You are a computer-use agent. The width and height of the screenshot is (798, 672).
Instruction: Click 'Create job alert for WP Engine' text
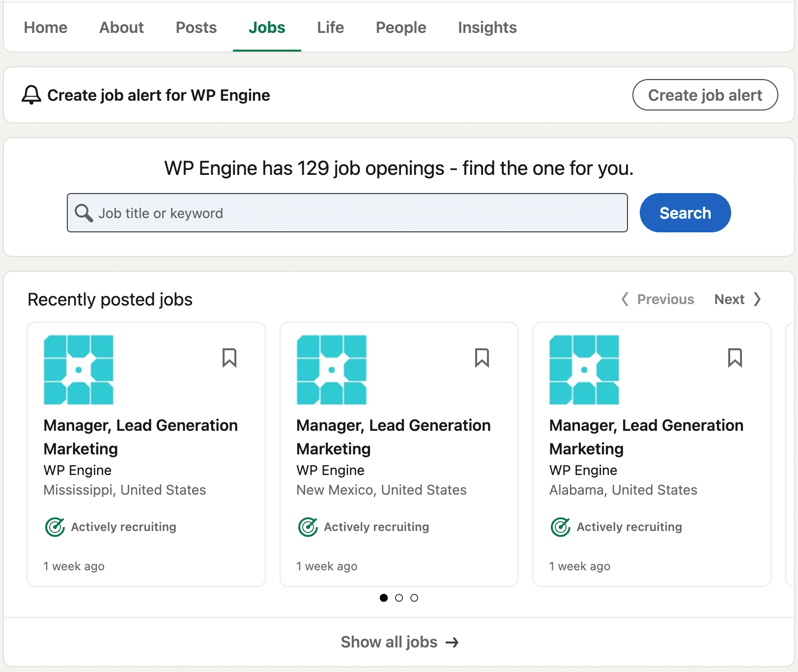(159, 95)
